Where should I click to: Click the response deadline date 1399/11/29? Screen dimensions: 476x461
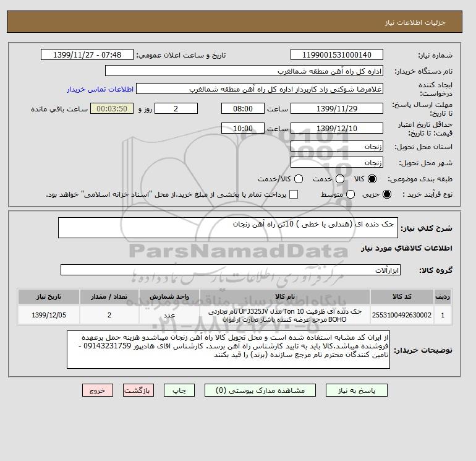(x=337, y=109)
